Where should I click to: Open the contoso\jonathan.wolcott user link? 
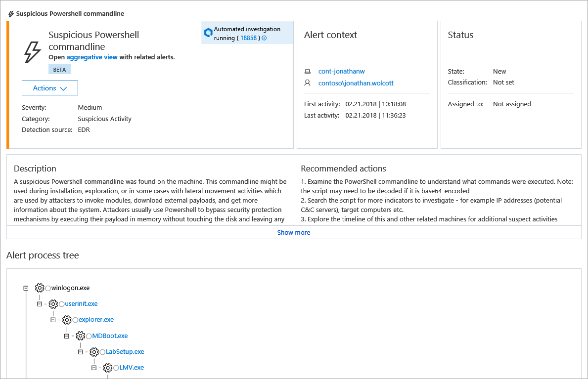356,83
